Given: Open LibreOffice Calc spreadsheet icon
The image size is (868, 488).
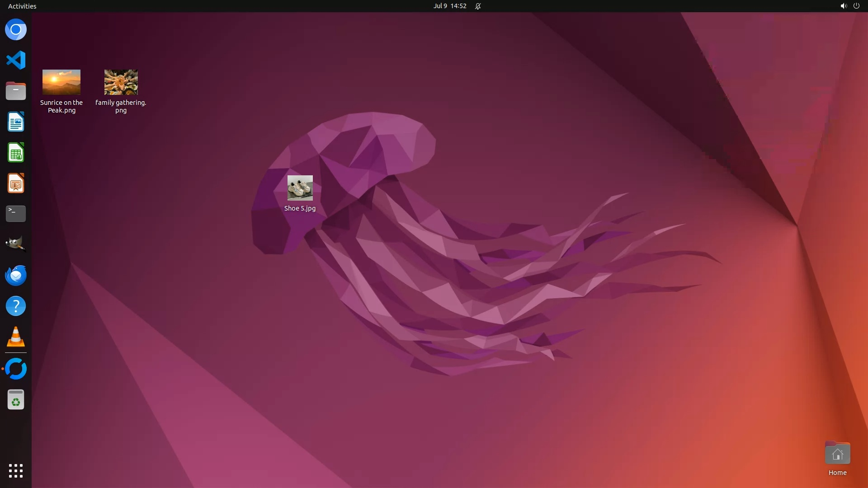Looking at the screenshot, I should pyautogui.click(x=16, y=152).
